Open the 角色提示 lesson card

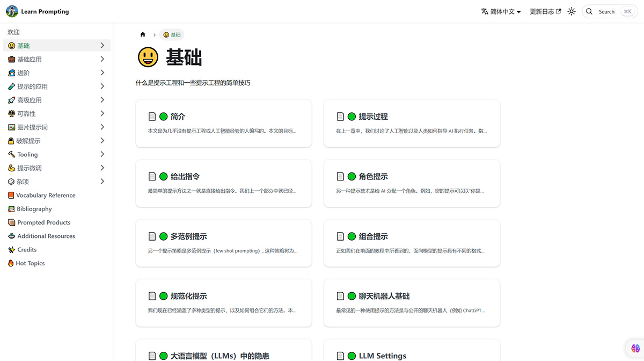click(x=412, y=183)
